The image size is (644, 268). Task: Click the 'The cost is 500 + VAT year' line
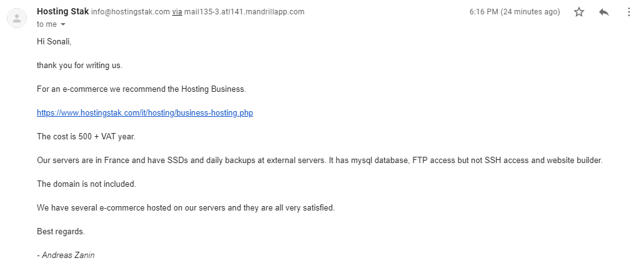pos(86,136)
